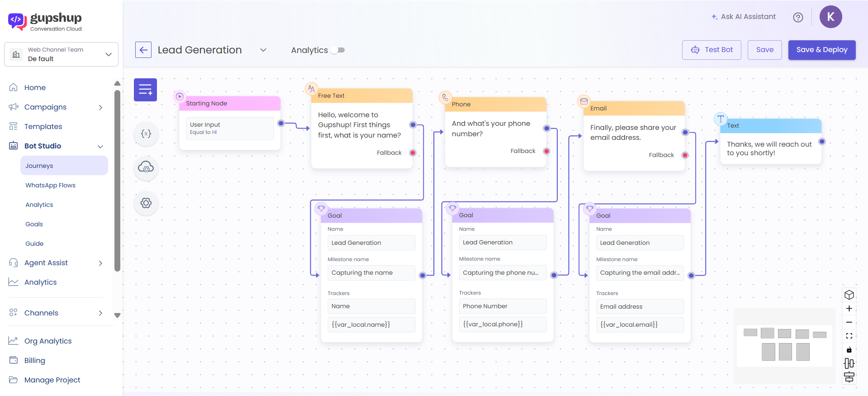The height and width of the screenshot is (396, 868).
Task: Open the cloud integrations icon
Action: [146, 168]
